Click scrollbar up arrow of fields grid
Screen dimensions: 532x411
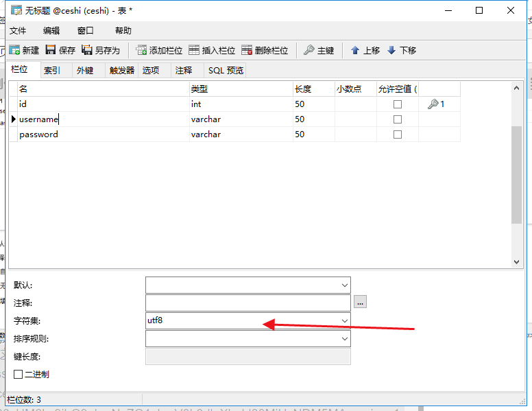(516, 88)
